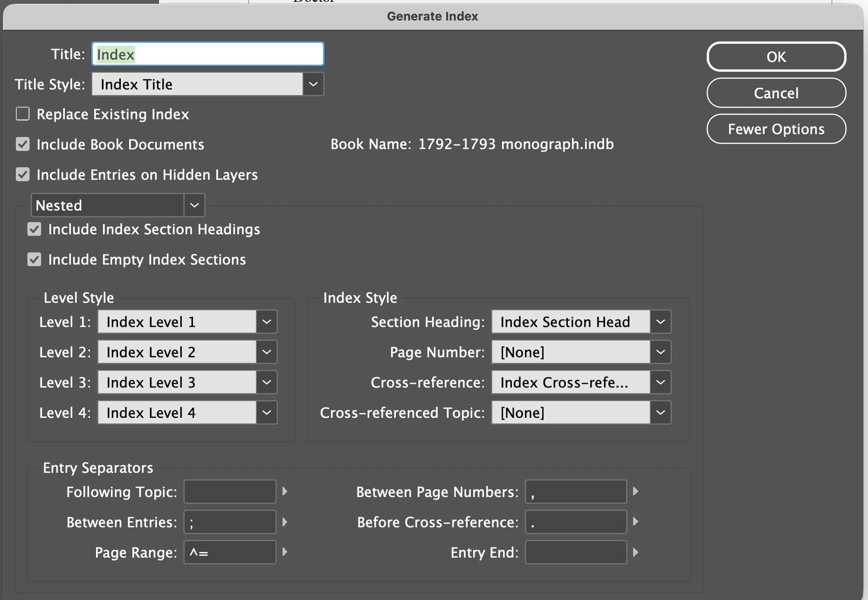The width and height of the screenshot is (868, 600).
Task: Click the Between Entries separator field
Action: [230, 522]
